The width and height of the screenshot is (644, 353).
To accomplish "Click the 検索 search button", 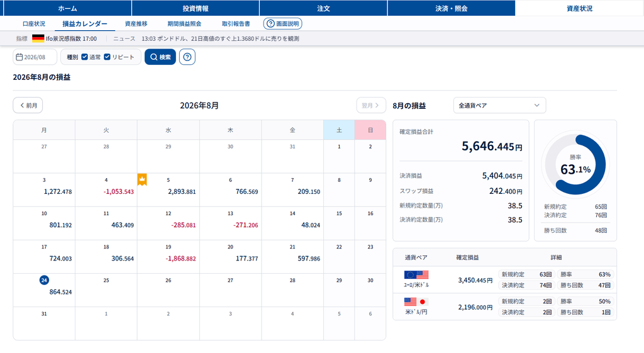I will tap(160, 57).
